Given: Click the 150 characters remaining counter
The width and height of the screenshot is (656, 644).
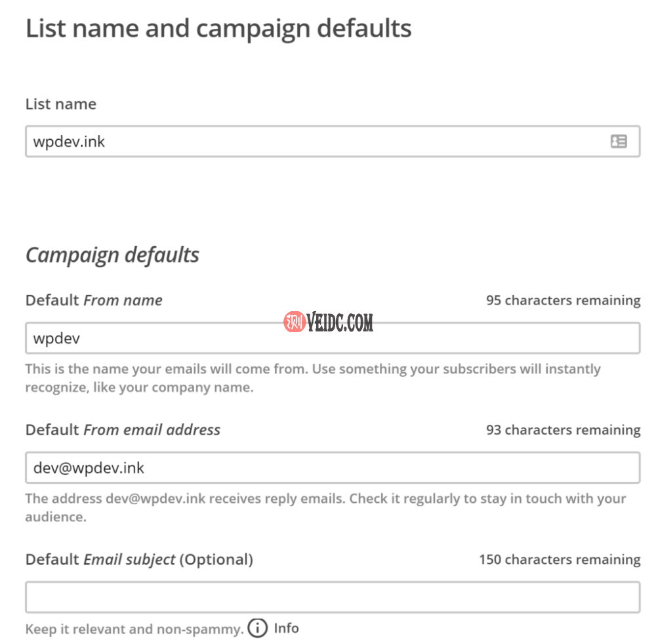Looking at the screenshot, I should (x=560, y=559).
